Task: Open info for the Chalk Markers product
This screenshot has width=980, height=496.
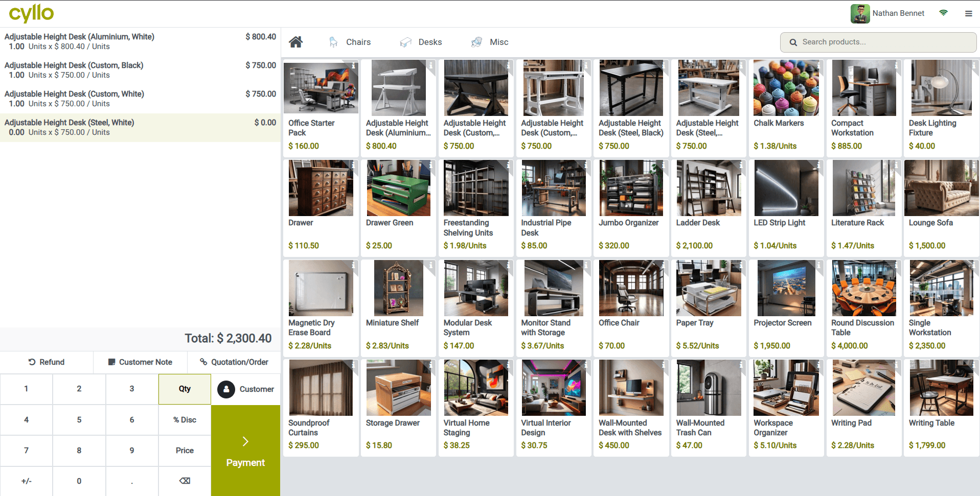Action: (818, 66)
